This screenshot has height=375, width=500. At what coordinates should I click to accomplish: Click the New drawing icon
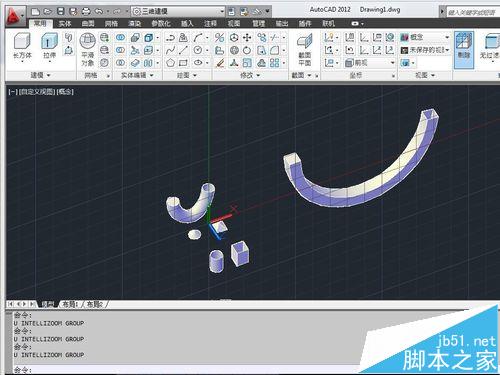(x=35, y=12)
